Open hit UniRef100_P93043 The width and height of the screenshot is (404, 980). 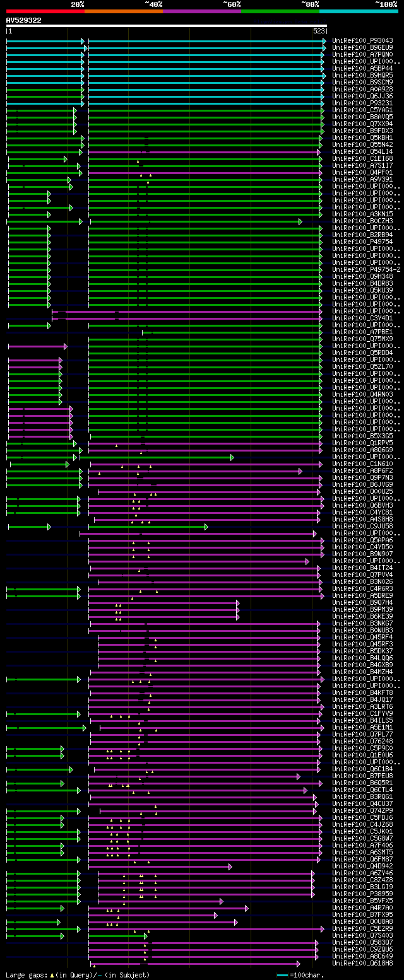362,40
